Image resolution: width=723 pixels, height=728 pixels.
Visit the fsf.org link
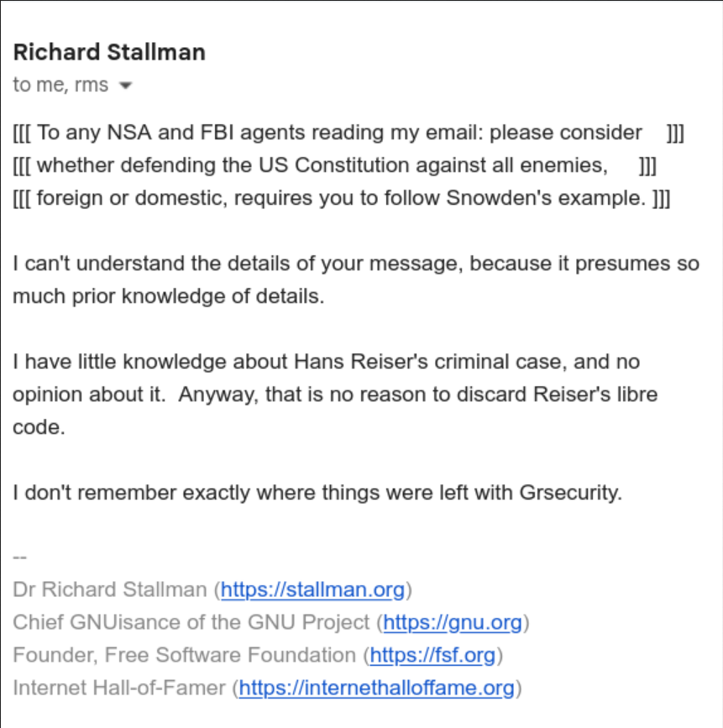coord(432,655)
